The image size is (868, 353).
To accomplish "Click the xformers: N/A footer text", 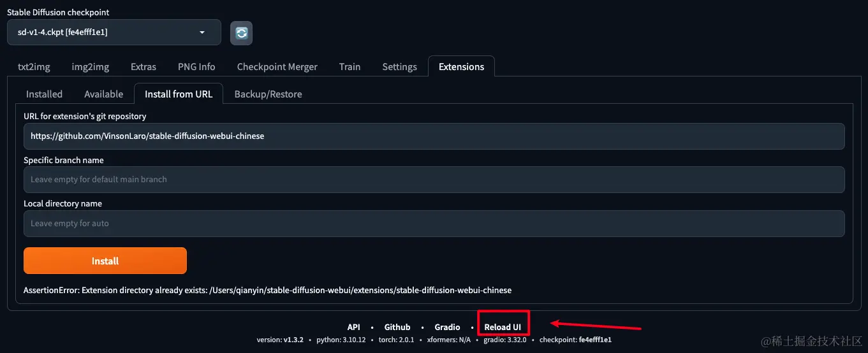I will pos(448,340).
